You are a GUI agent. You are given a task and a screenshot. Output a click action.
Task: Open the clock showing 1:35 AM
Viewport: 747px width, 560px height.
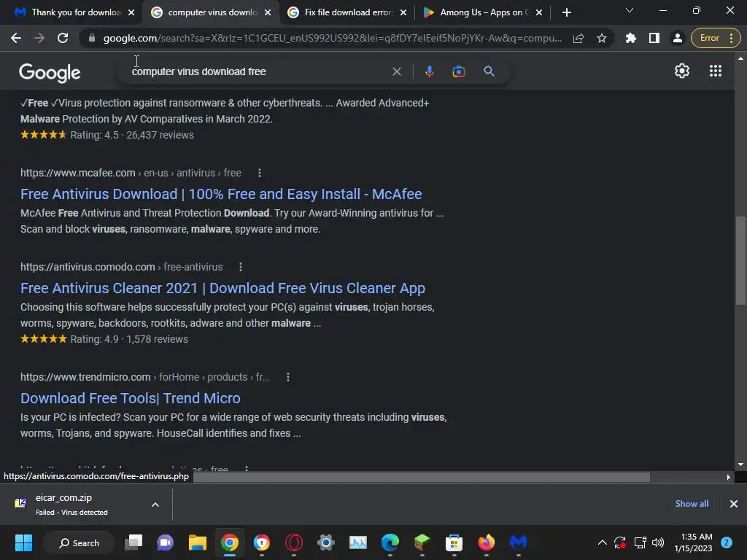tap(693, 542)
